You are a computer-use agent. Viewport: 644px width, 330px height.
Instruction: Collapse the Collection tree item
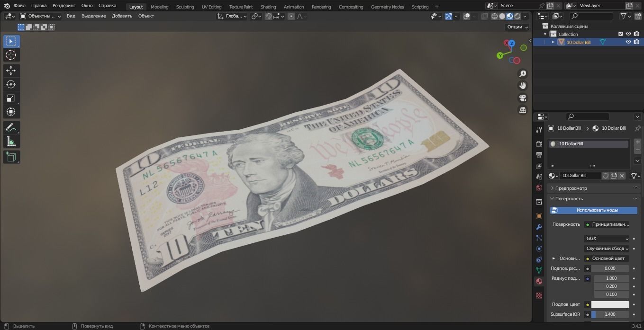pos(545,34)
